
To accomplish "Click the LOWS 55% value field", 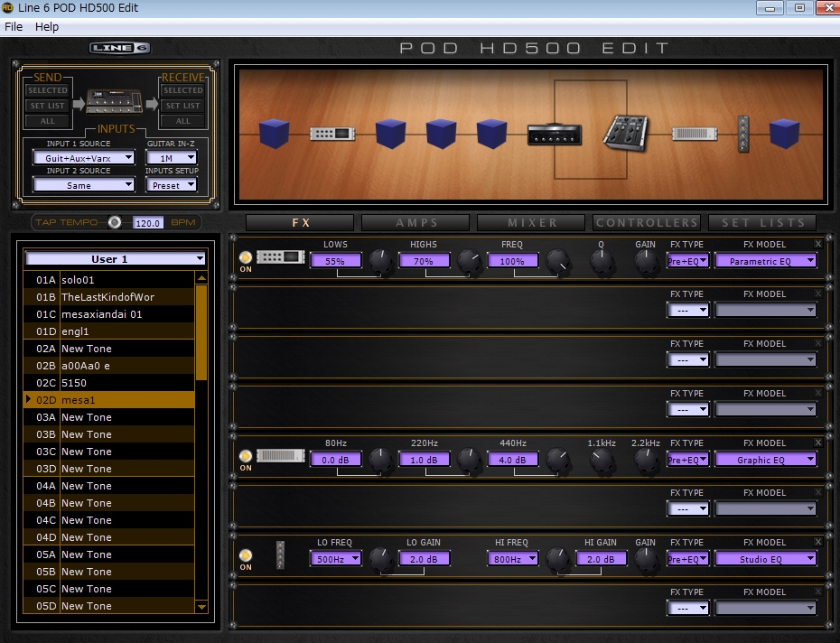I will (335, 262).
